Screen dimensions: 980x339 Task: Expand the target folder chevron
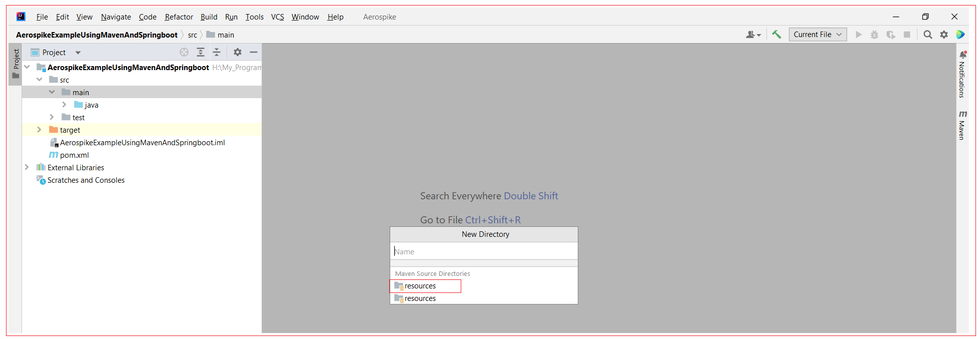point(39,130)
